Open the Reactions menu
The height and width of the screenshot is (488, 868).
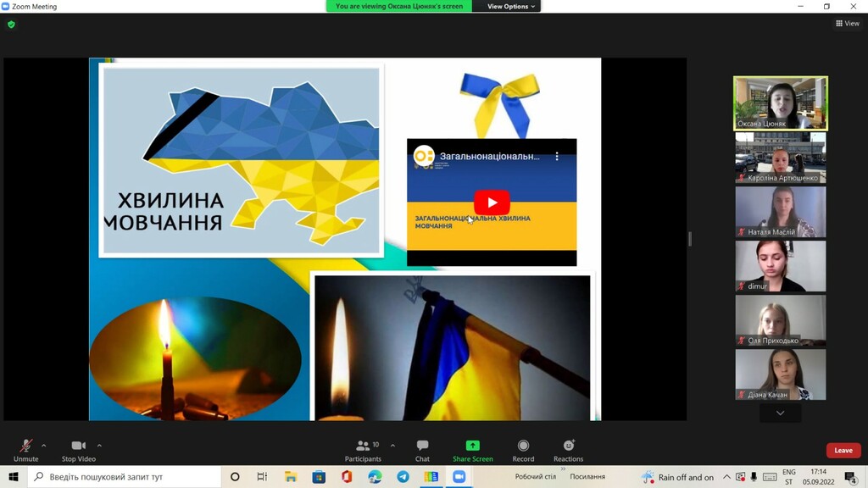(x=568, y=447)
